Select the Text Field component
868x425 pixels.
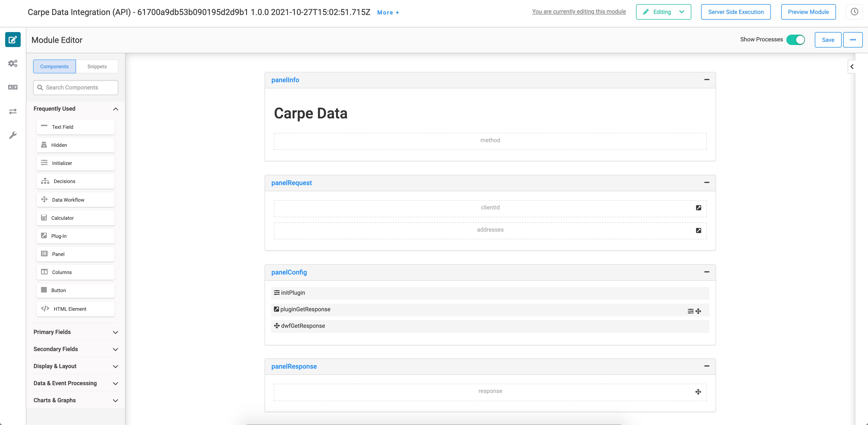[x=75, y=127]
